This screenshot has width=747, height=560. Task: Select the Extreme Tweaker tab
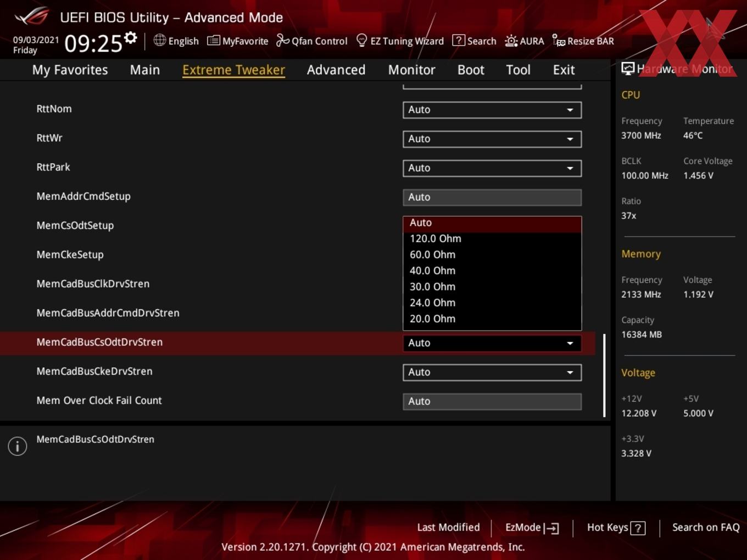[233, 70]
